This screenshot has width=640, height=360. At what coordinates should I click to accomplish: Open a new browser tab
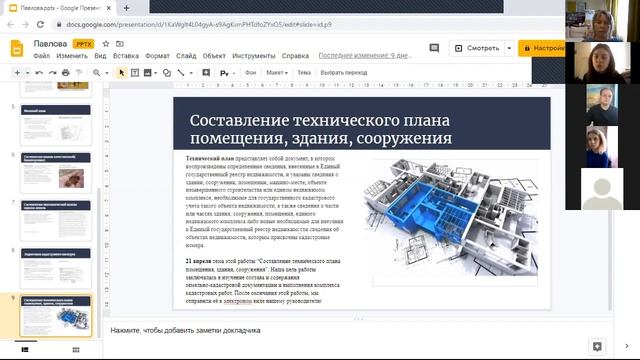[x=127, y=8]
